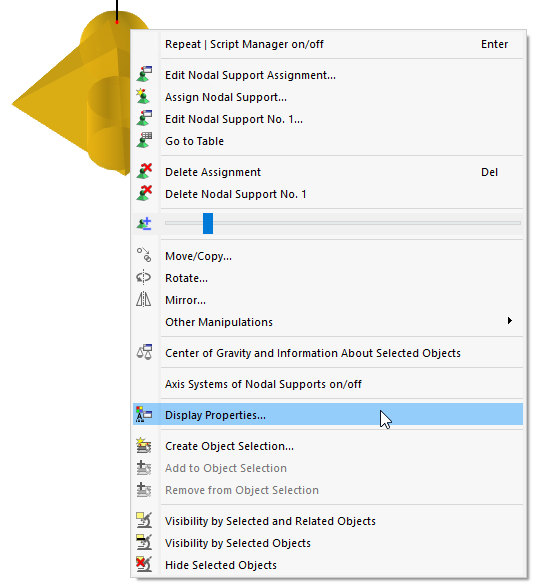Click the Visibility by Selected Objects icon
540x588 pixels.
coord(144,543)
